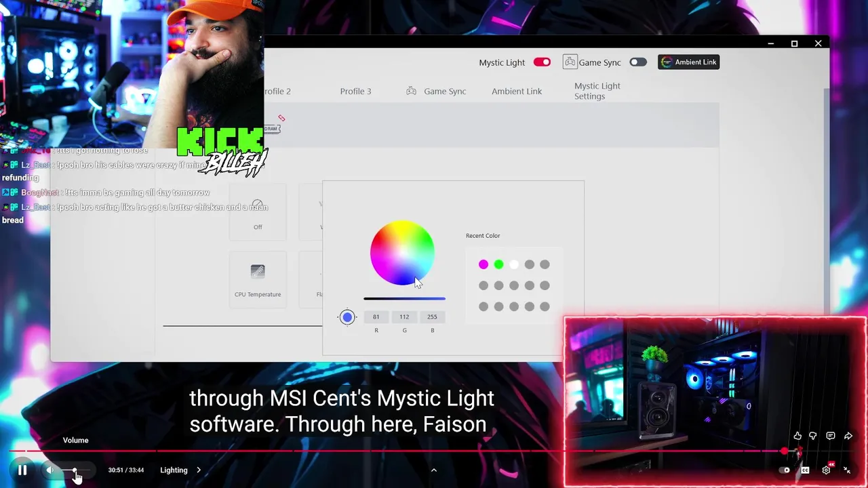Edit the R value field 81
This screenshot has height=488, width=868.
pos(376,317)
